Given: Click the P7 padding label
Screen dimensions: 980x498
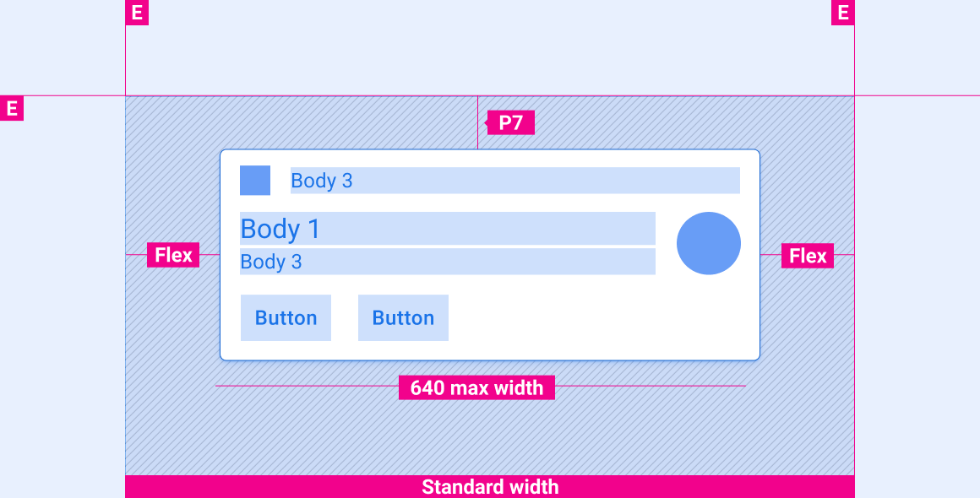Looking at the screenshot, I should [x=511, y=123].
